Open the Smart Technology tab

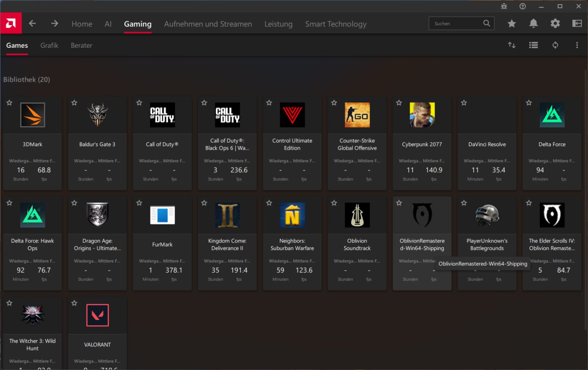pos(336,24)
